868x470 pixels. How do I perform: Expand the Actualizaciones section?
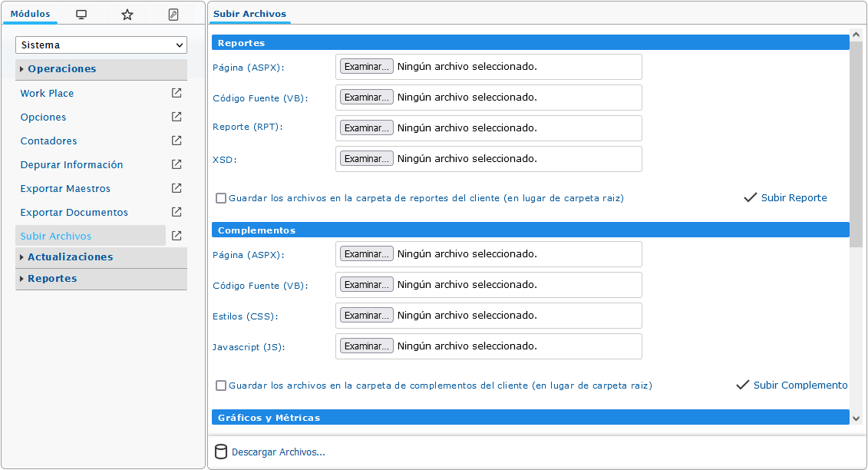101,257
